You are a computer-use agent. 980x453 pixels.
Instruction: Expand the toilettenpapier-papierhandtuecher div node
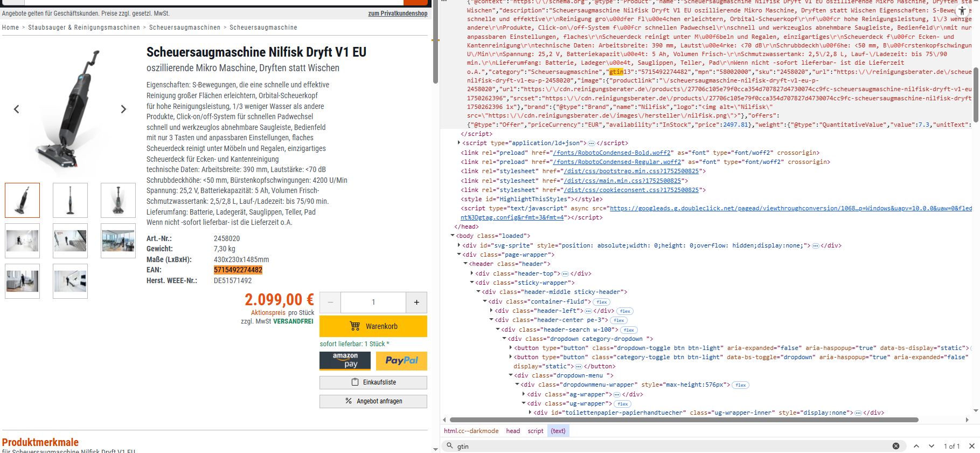click(530, 413)
